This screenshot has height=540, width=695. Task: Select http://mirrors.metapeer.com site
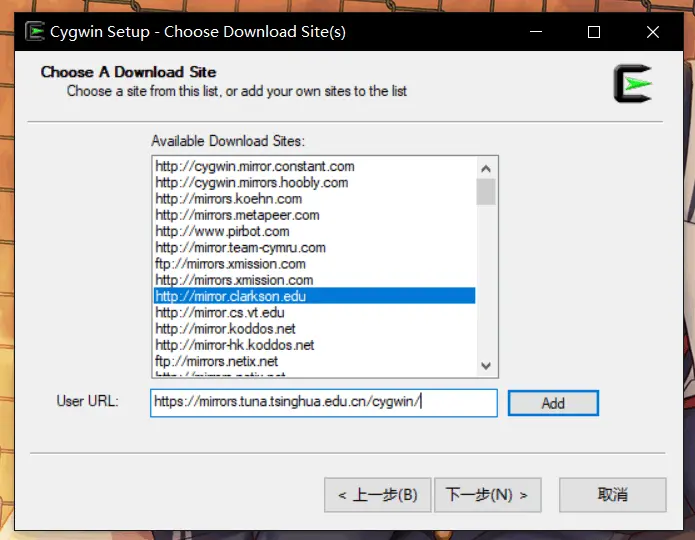315,215
